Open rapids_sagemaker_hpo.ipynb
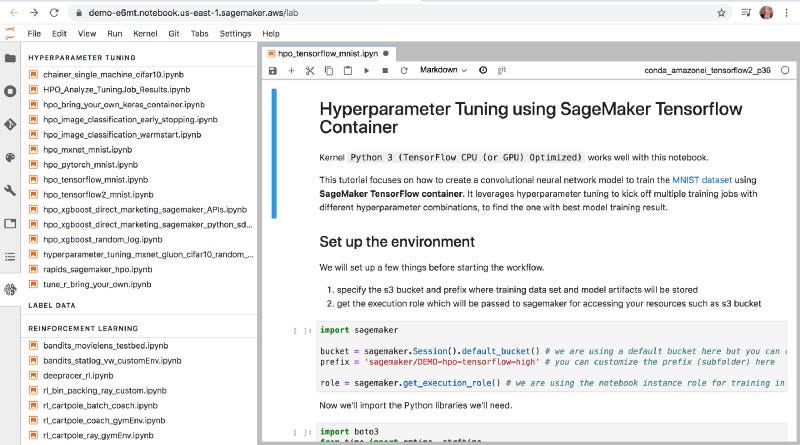Screen dimensions: 800x445 tap(97, 269)
